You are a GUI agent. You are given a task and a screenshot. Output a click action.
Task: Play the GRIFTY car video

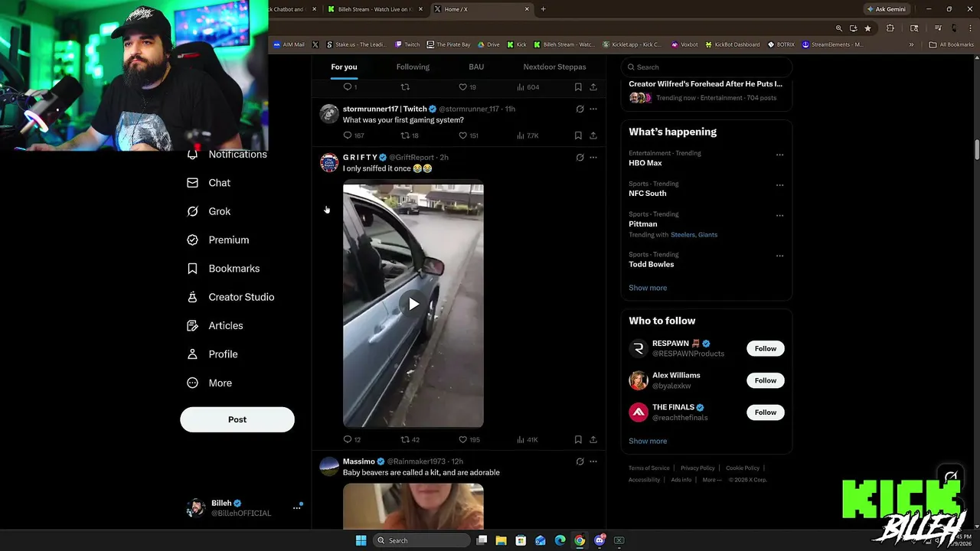pyautogui.click(x=413, y=304)
